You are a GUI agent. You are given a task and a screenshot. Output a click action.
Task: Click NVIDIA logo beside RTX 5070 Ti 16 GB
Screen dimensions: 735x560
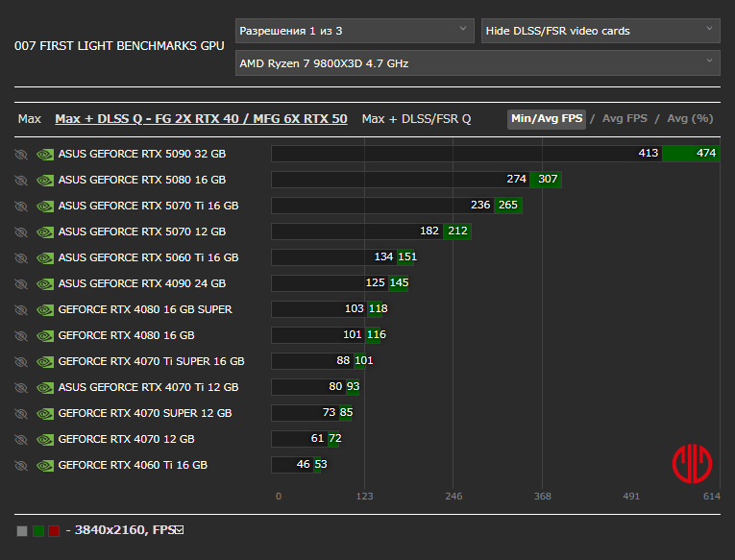point(45,207)
